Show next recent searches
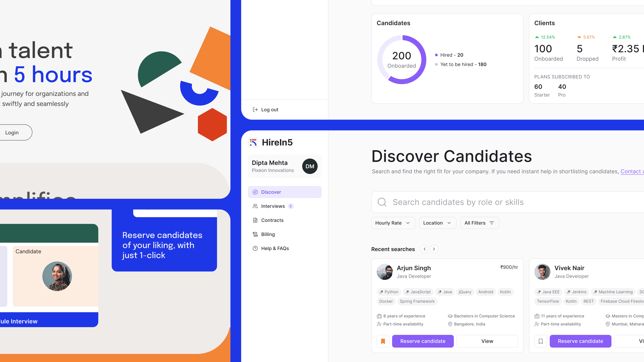644x362 pixels. click(x=434, y=249)
